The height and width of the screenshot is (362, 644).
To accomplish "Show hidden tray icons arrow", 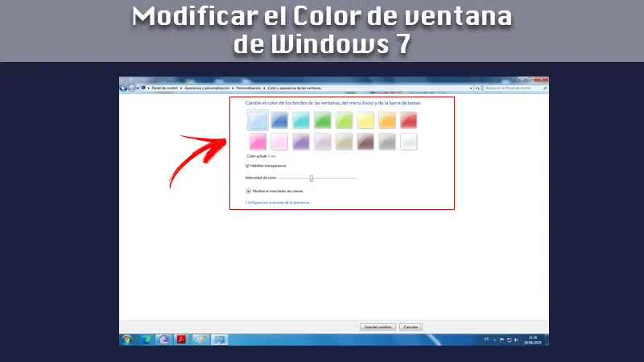I will (x=494, y=339).
